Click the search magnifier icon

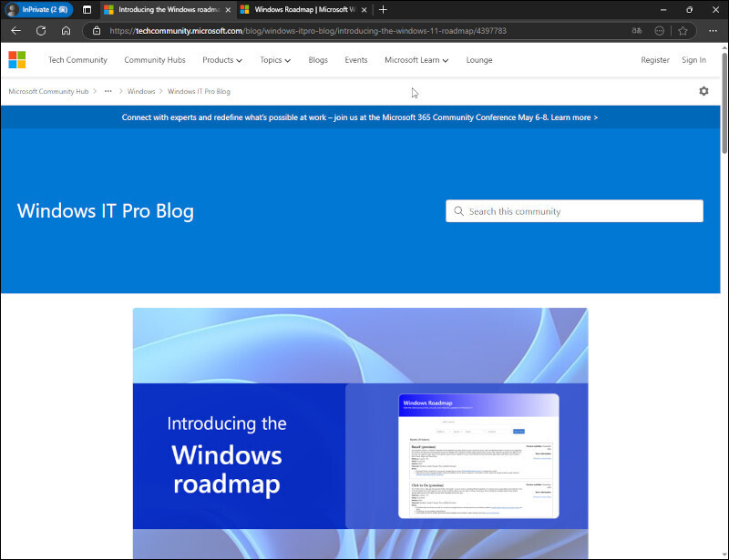click(458, 211)
